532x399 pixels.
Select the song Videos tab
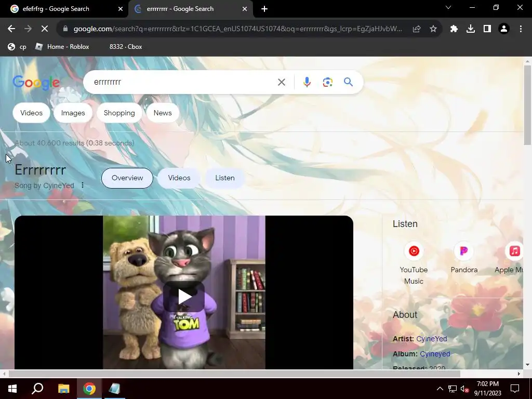(x=179, y=178)
